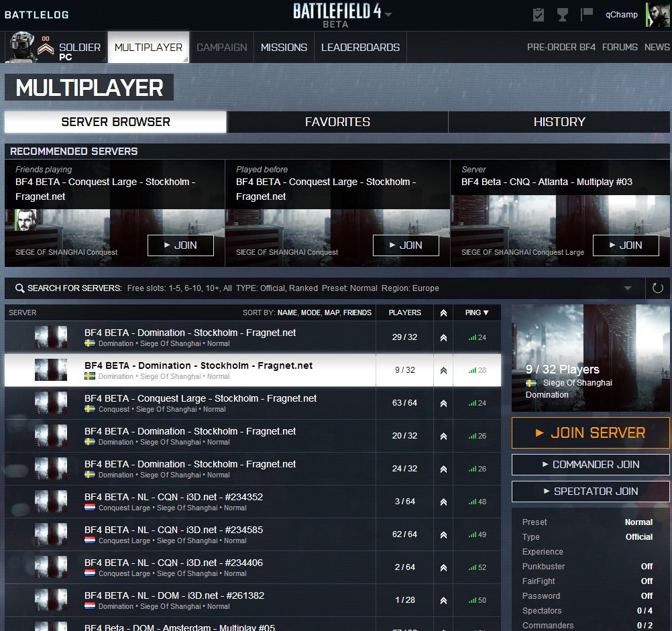Sort server list by NAME
The height and width of the screenshot is (631, 672).
[287, 312]
